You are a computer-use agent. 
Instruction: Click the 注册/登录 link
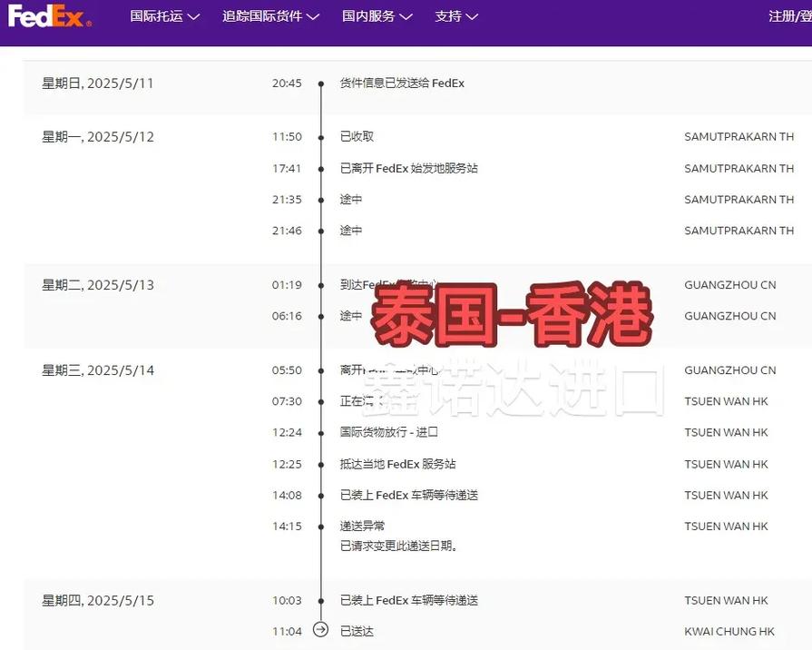click(790, 16)
